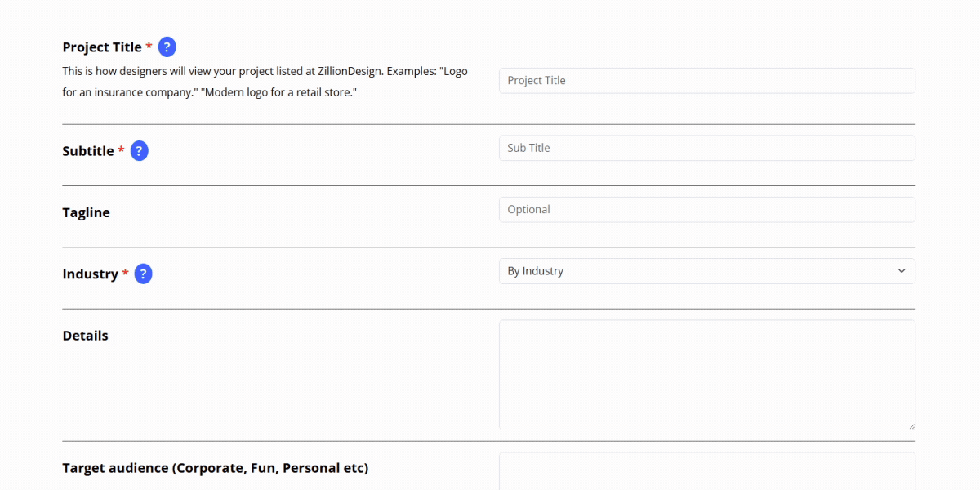Focus the Target audience text box

706,472
